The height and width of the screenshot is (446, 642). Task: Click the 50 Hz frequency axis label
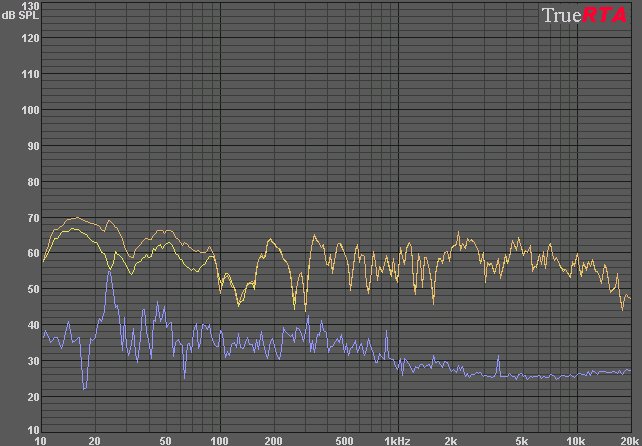[164, 440]
